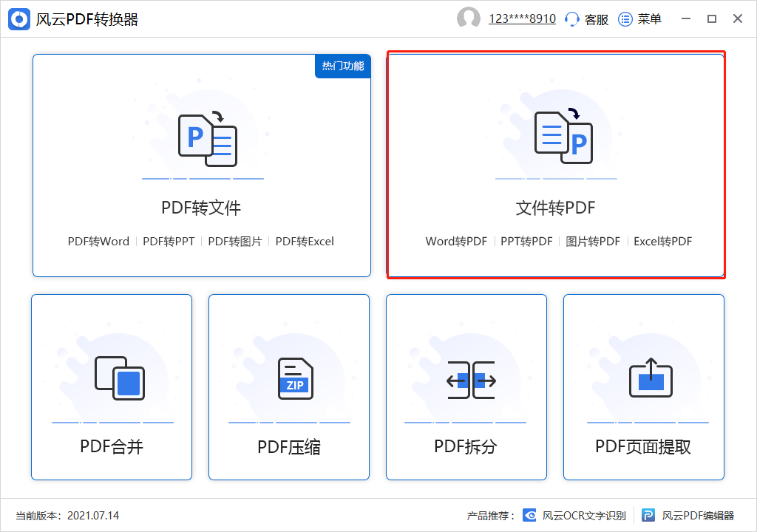Image resolution: width=757 pixels, height=532 pixels.
Task: Maximize the converter window
Action: pos(712,18)
